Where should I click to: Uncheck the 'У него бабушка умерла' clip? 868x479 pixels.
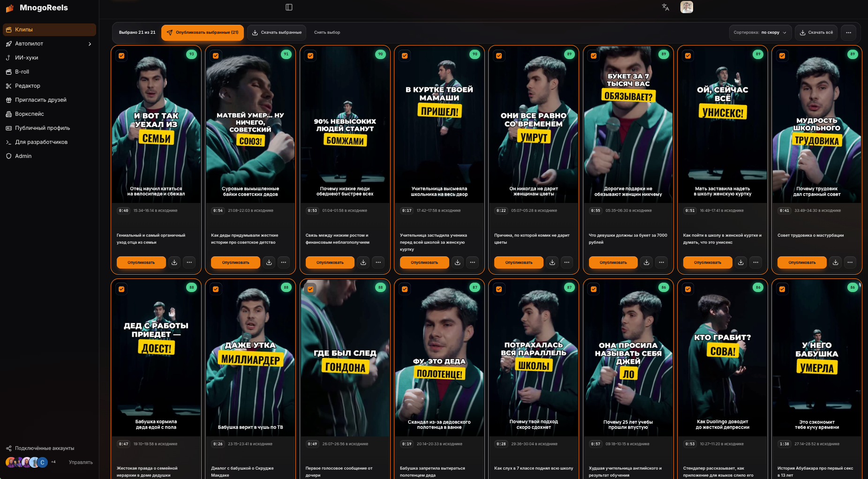pos(782,289)
